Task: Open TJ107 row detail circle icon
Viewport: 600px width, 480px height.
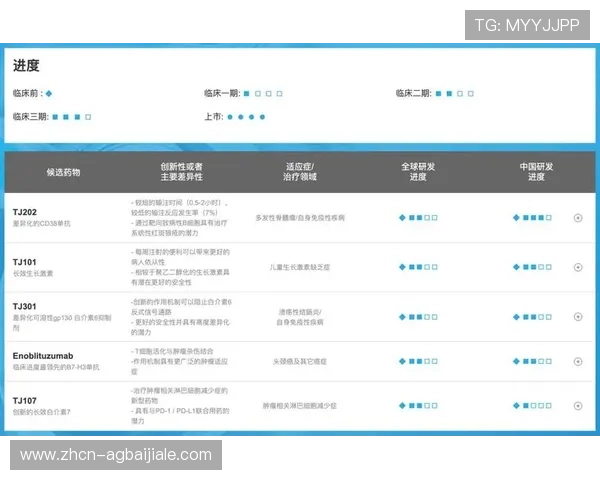Action: point(578,406)
